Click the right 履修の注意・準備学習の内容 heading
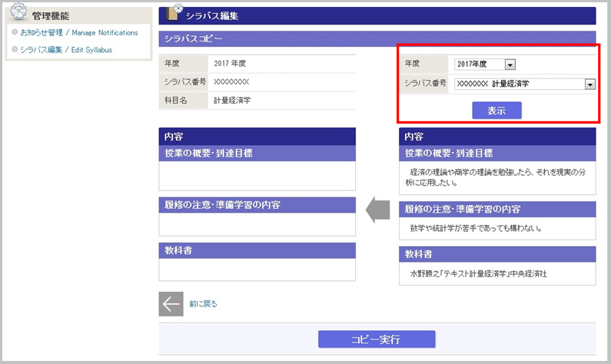This screenshot has width=611, height=364. (497, 209)
